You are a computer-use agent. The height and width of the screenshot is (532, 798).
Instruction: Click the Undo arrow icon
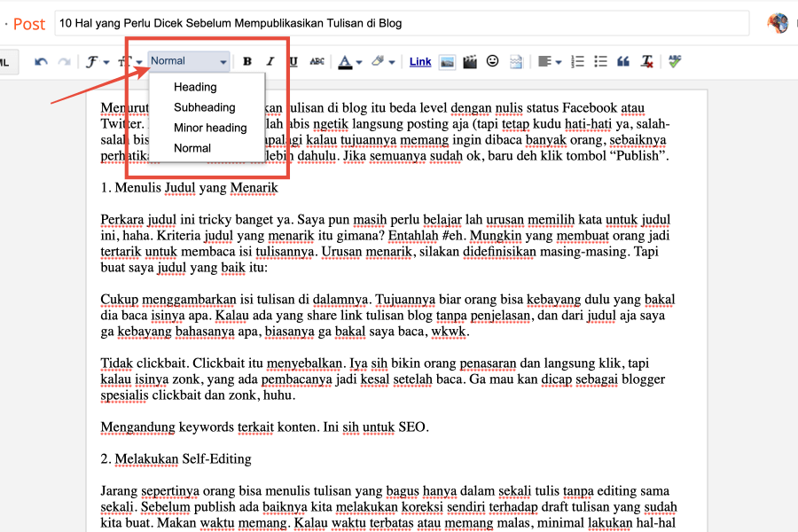[x=41, y=61]
